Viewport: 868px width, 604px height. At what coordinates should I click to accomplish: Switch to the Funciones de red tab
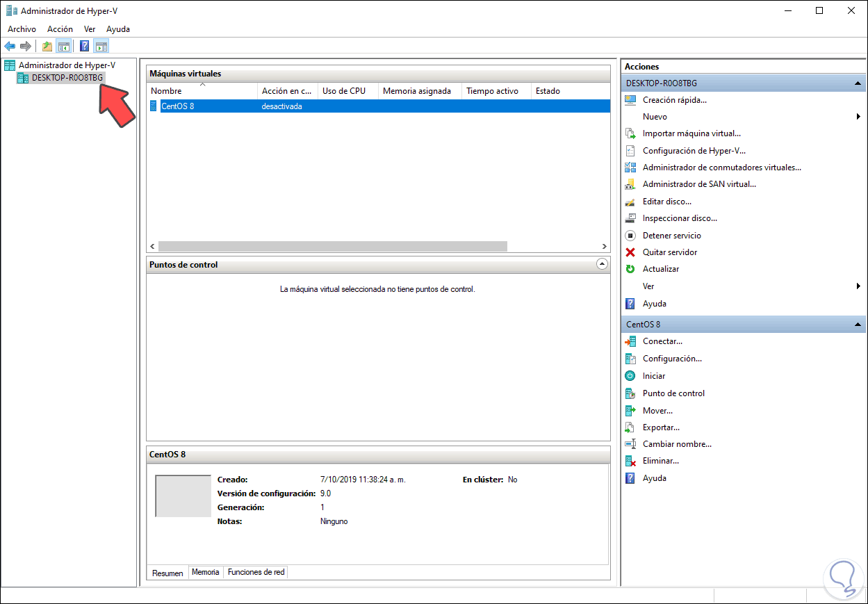[x=256, y=572]
